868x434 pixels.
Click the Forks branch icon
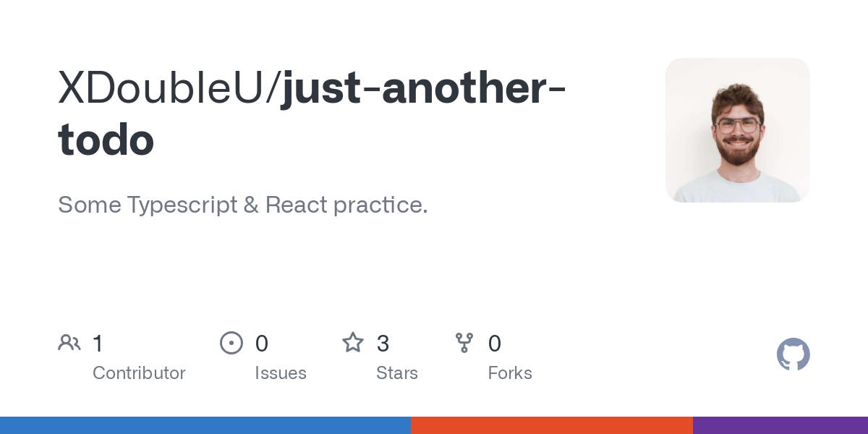(x=464, y=343)
